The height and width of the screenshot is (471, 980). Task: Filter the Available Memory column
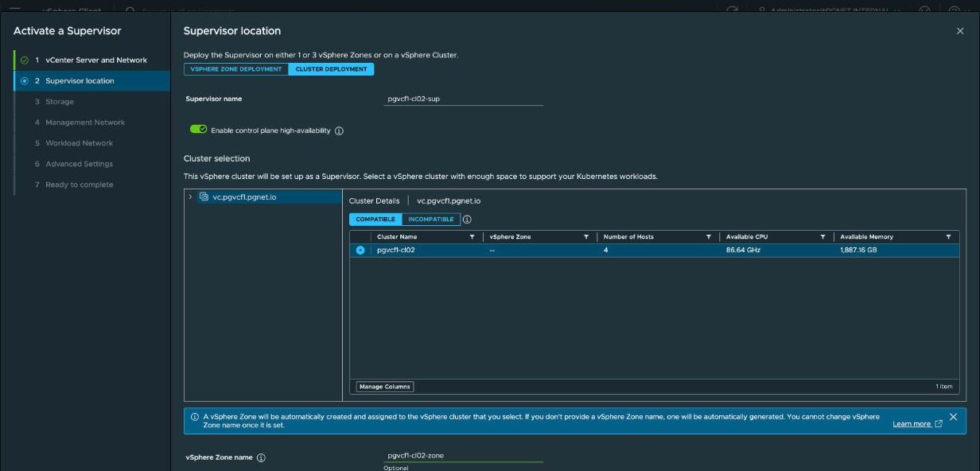click(948, 237)
